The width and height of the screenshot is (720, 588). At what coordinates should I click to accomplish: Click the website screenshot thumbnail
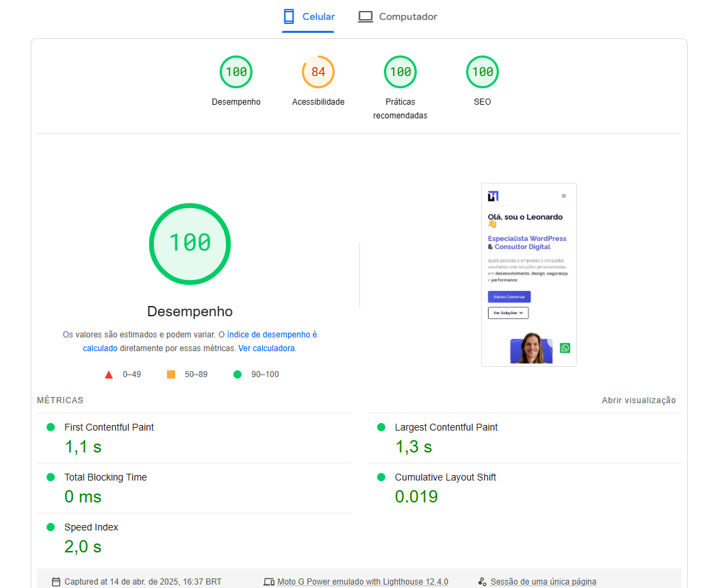[x=528, y=274]
